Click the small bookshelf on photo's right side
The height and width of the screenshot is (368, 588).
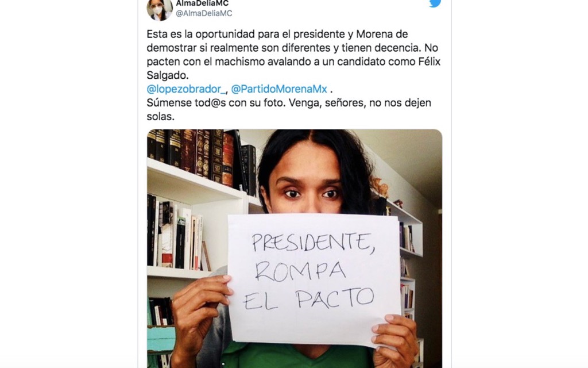pos(407,263)
